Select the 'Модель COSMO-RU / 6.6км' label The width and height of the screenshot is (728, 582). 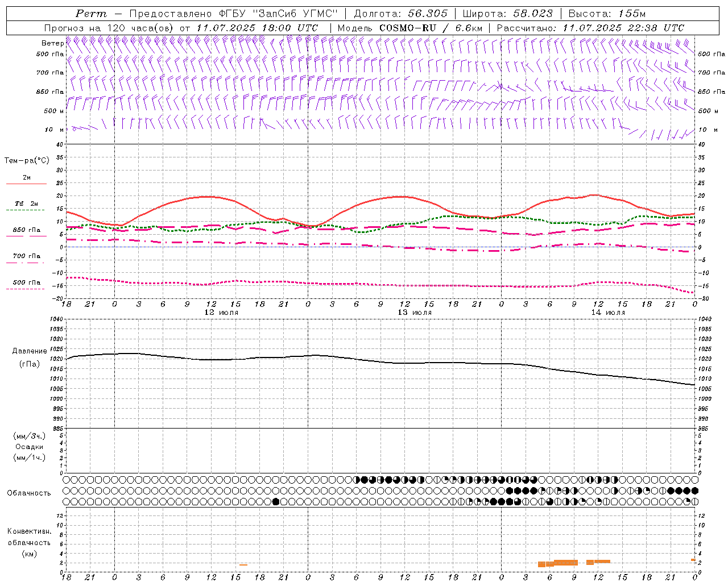click(410, 28)
